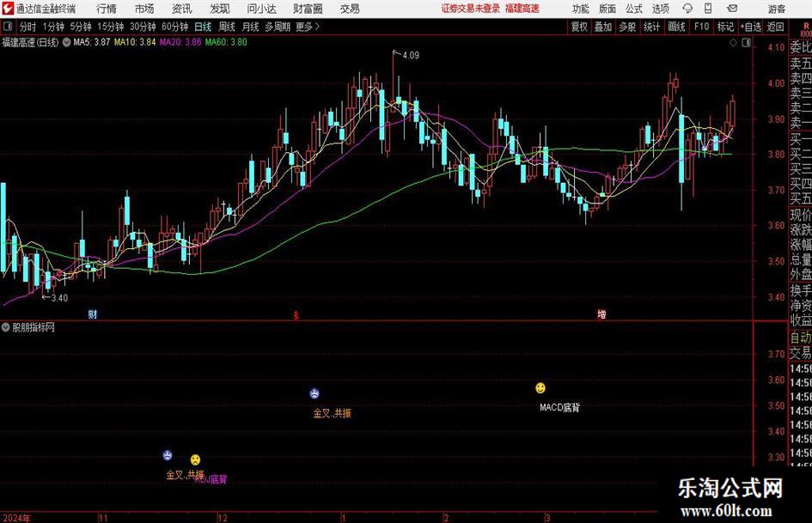The width and height of the screenshot is (812, 523).
Task: Open the 交易 menu
Action: pos(350,9)
